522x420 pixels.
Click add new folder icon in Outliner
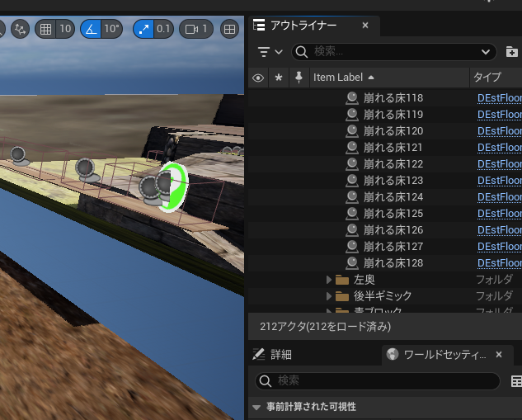(x=511, y=52)
